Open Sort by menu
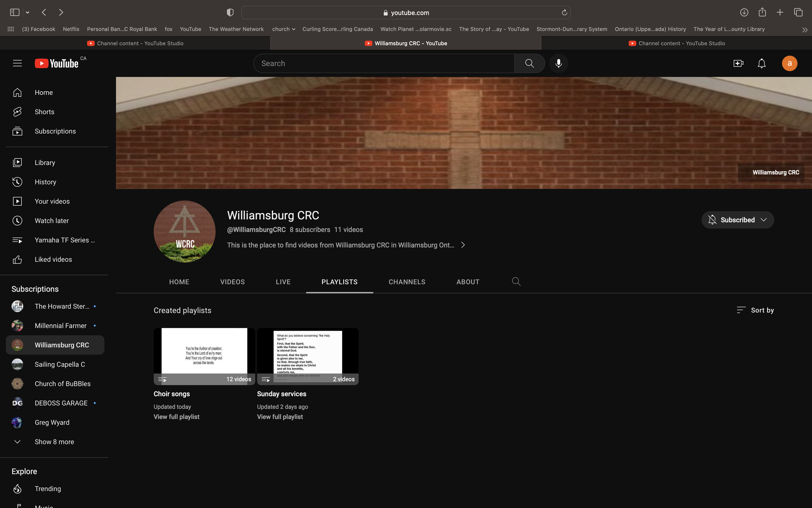The image size is (812, 508). pyautogui.click(x=755, y=310)
